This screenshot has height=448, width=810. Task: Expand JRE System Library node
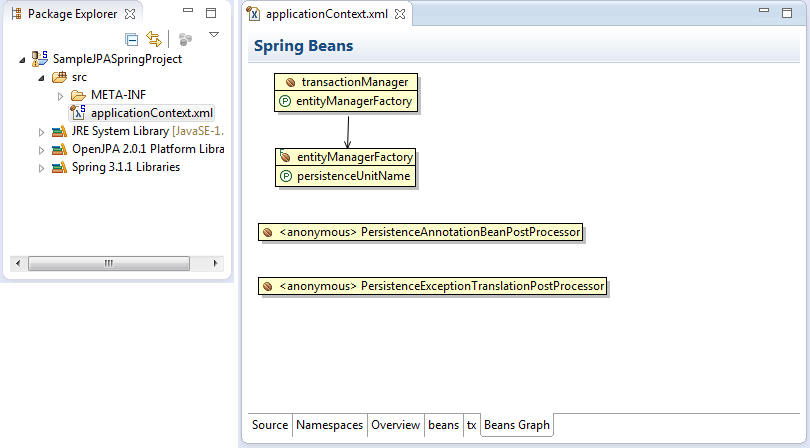(41, 132)
